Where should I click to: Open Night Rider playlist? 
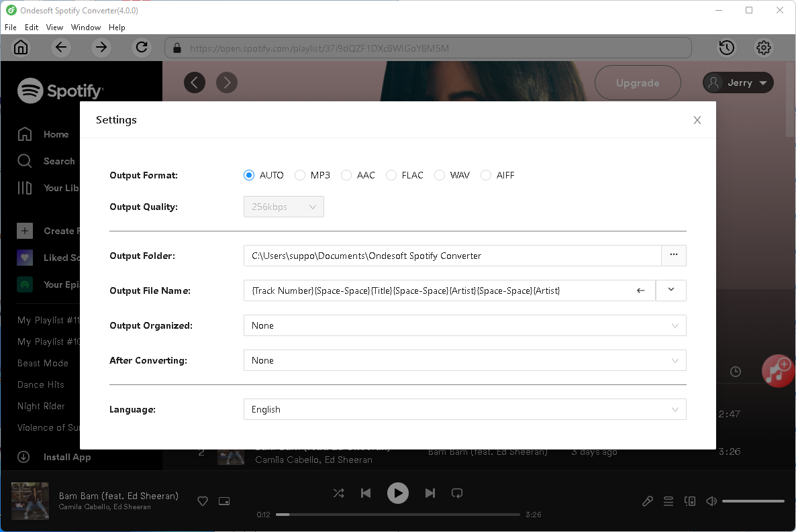pos(41,406)
